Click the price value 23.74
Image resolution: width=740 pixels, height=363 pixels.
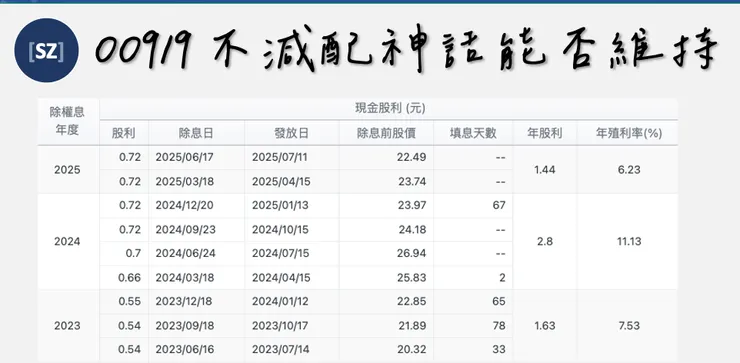tap(412, 182)
